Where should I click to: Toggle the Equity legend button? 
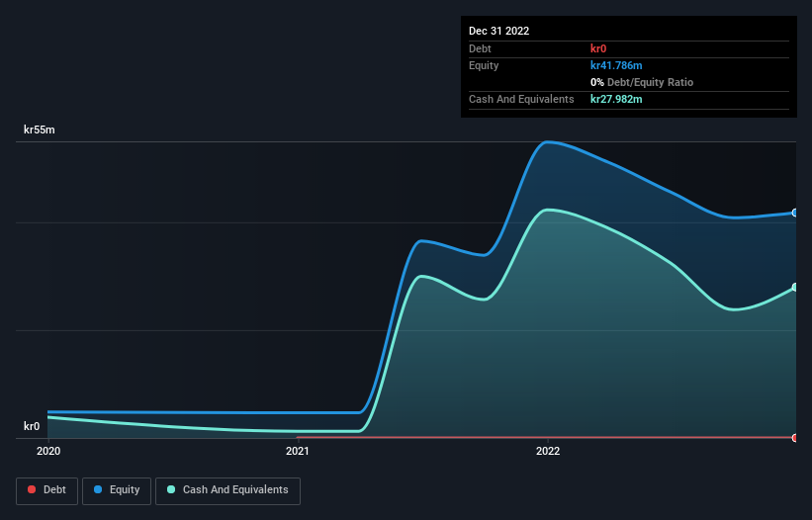117,490
